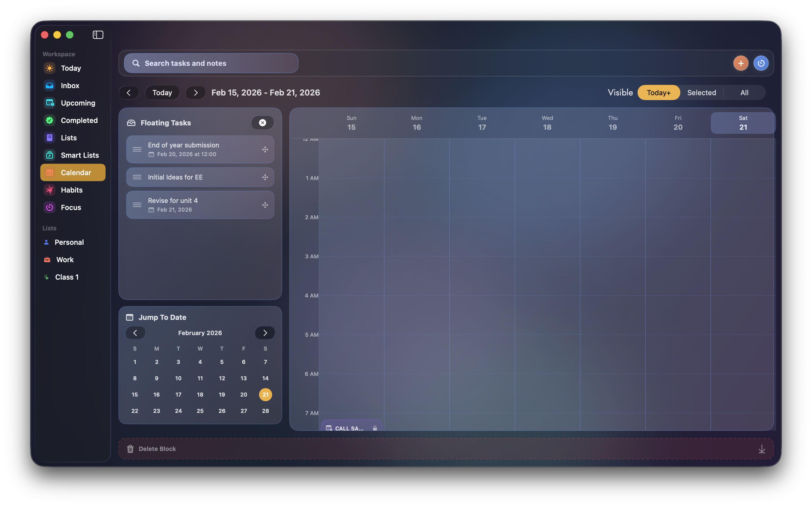The width and height of the screenshot is (812, 507).
Task: Click the Jump To Date calendar icon
Action: click(130, 317)
